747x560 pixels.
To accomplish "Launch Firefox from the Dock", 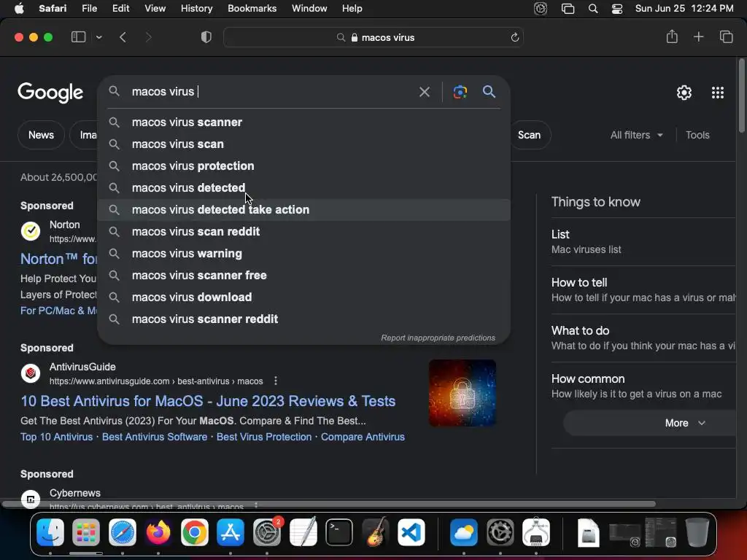I will (158, 532).
